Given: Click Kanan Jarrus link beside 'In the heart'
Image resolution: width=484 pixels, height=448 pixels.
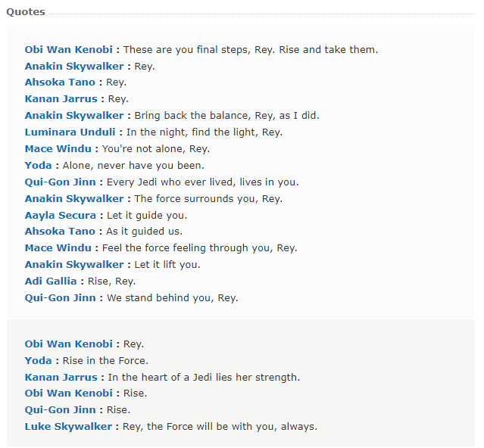Looking at the screenshot, I should [61, 377].
